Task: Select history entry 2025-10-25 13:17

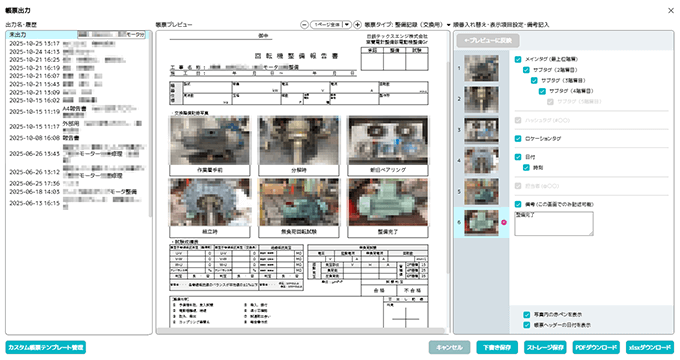Action: pos(77,44)
